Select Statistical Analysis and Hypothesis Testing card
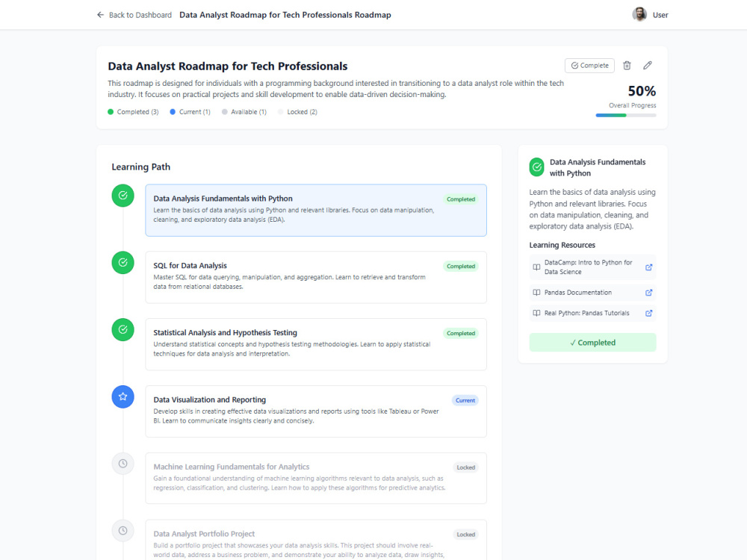This screenshot has height=560, width=747. [316, 344]
